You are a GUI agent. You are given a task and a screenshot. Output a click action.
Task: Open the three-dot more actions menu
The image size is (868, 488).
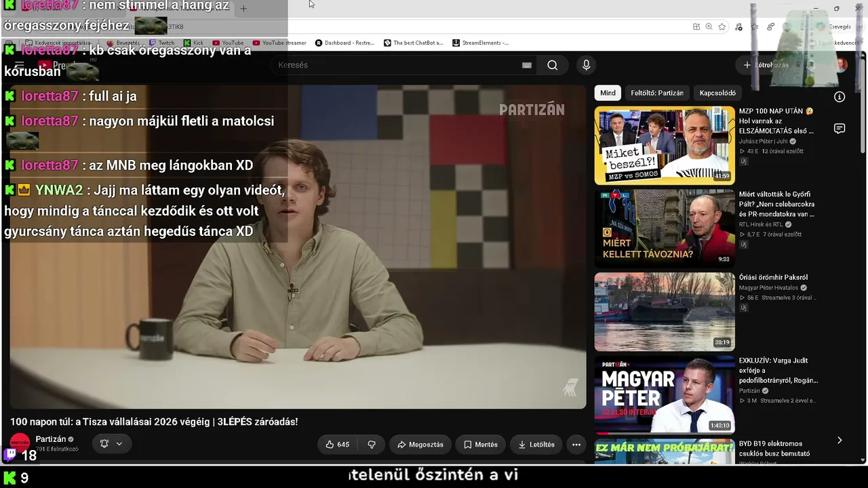(x=576, y=445)
